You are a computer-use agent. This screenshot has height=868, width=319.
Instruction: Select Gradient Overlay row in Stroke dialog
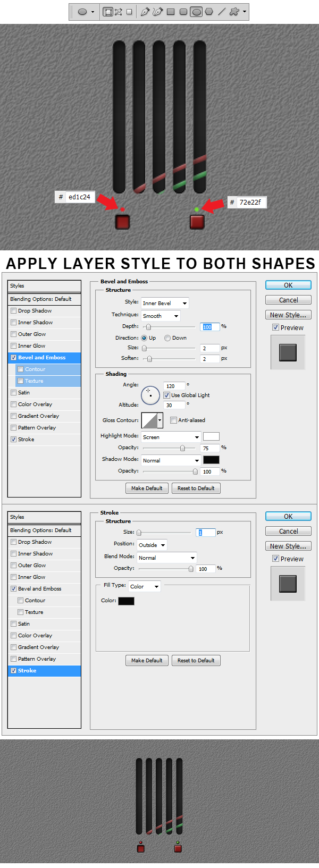pyautogui.click(x=45, y=647)
